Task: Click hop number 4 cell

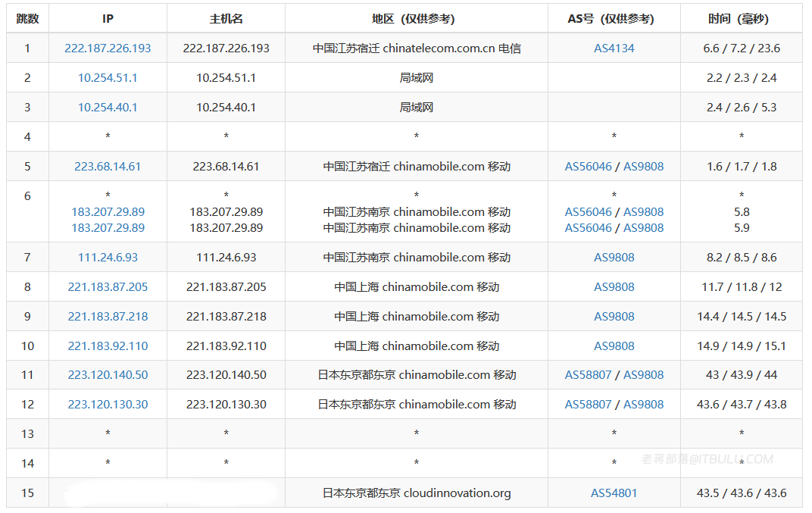Action: (x=27, y=137)
